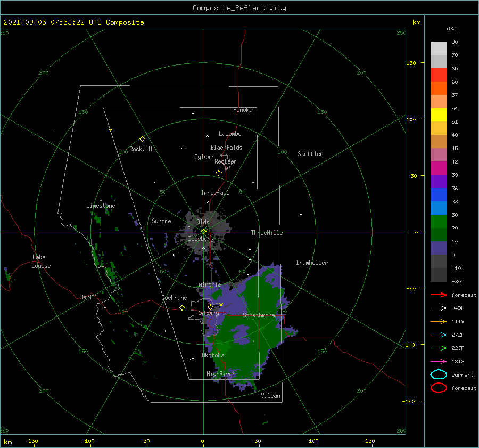Click the HighRiver city label

pos(221,374)
